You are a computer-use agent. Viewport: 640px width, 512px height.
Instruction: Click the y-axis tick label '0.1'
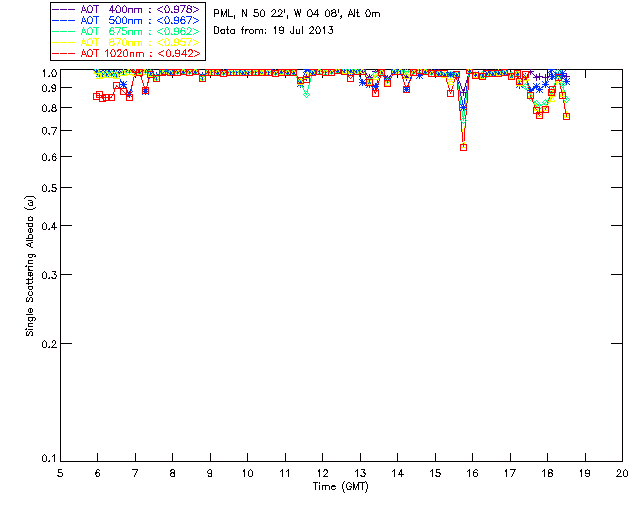pos(49,459)
